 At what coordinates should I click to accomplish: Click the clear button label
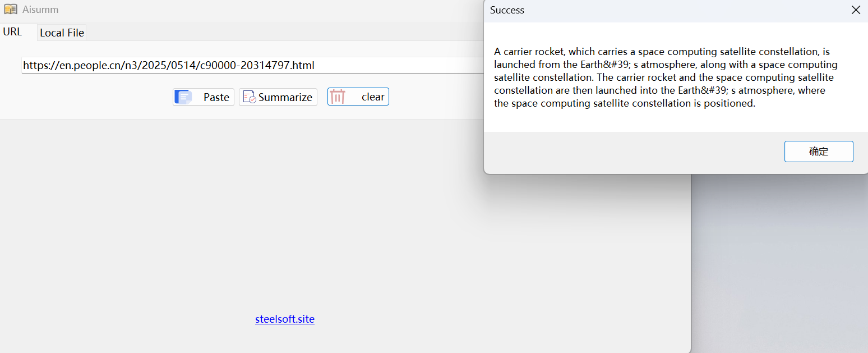(x=373, y=97)
